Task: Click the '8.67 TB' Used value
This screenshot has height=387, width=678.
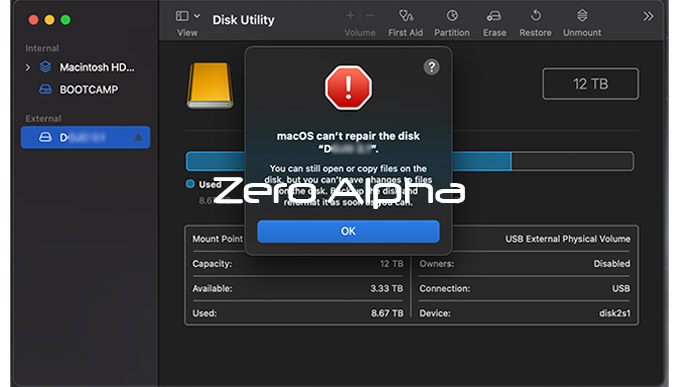Action: (x=387, y=313)
